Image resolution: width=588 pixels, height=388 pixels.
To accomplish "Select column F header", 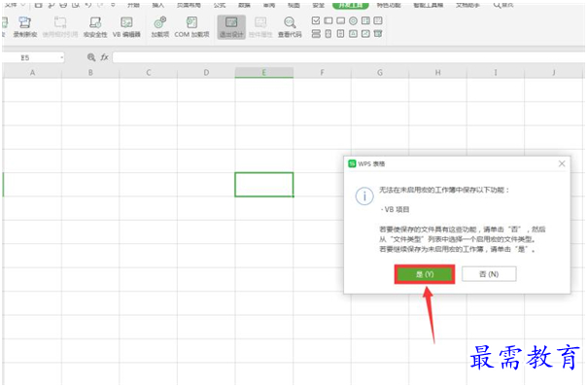I will (x=322, y=72).
